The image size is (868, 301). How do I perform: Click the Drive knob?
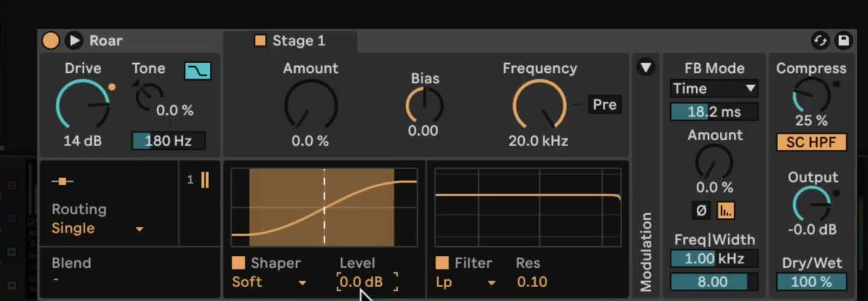point(83,105)
